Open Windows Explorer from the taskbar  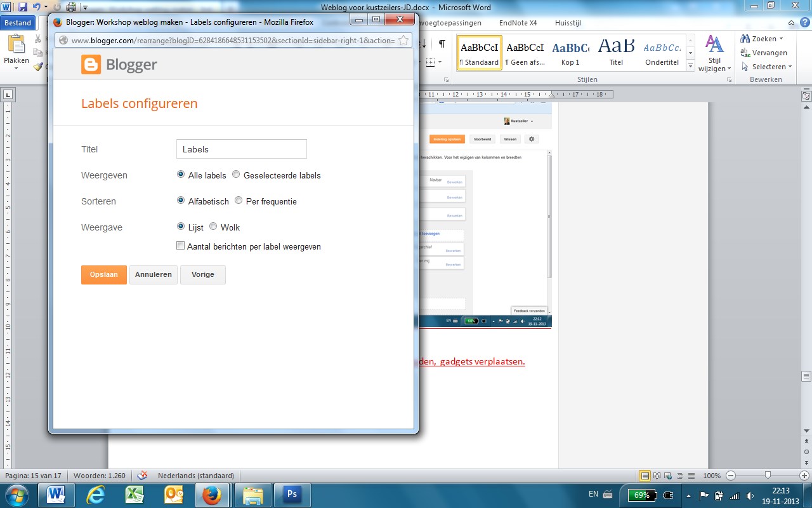(252, 495)
